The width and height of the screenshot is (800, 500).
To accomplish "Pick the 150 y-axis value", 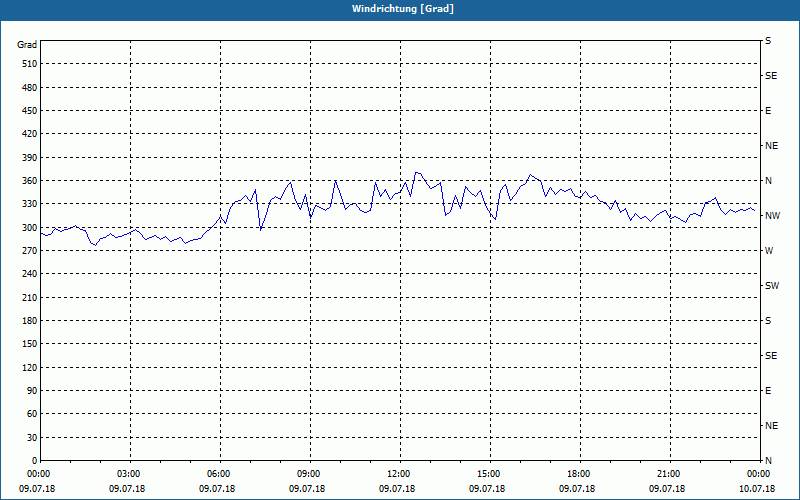I will point(30,344).
